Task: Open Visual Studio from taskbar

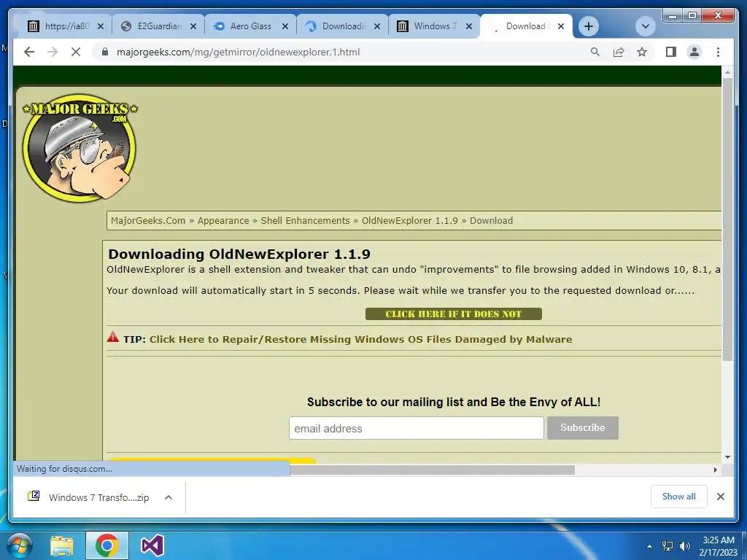Action: point(152,545)
